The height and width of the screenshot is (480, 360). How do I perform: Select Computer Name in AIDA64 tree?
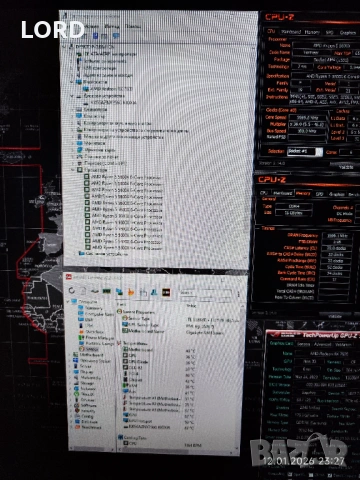point(96,314)
